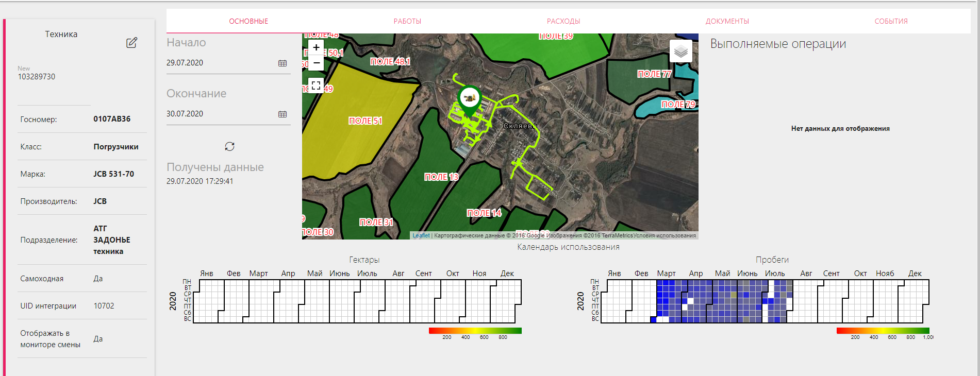
Task: Open map layers selector
Action: [680, 51]
